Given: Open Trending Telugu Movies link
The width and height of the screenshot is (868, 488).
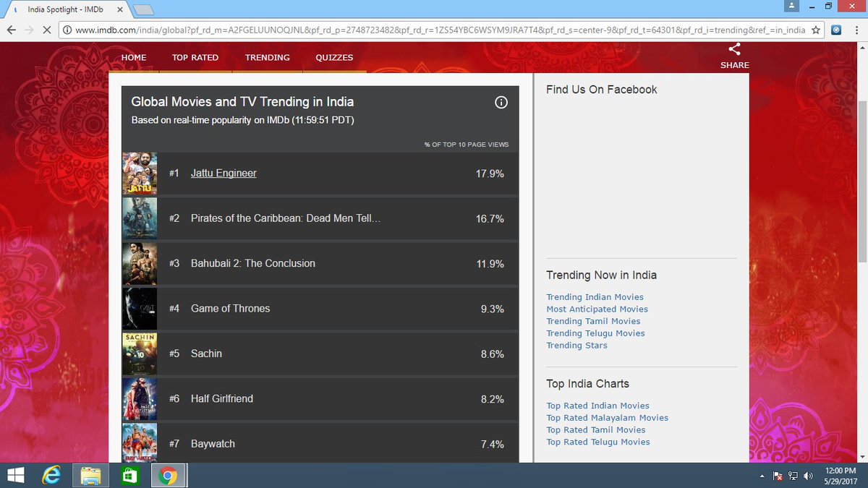Looking at the screenshot, I should (x=595, y=333).
